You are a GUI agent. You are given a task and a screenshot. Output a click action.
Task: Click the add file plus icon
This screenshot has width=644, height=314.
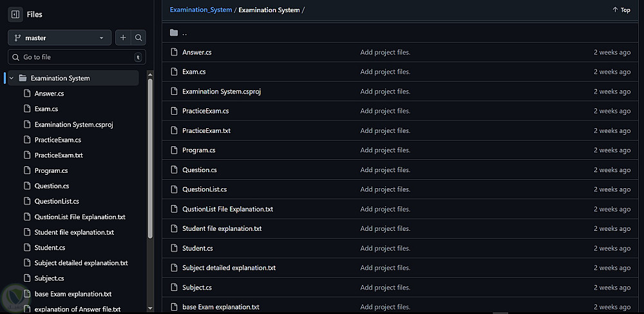(123, 38)
